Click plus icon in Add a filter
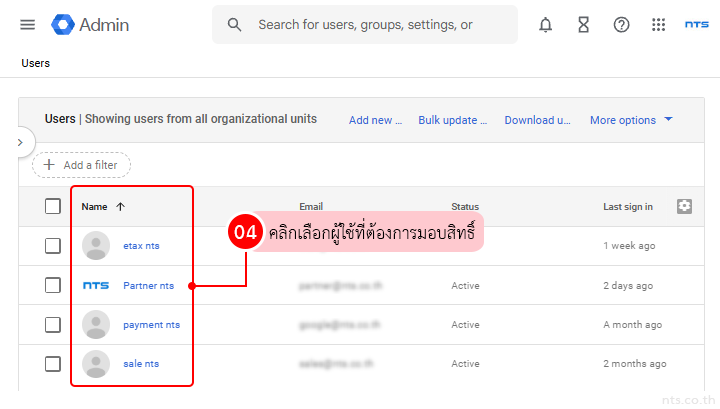 (x=49, y=165)
